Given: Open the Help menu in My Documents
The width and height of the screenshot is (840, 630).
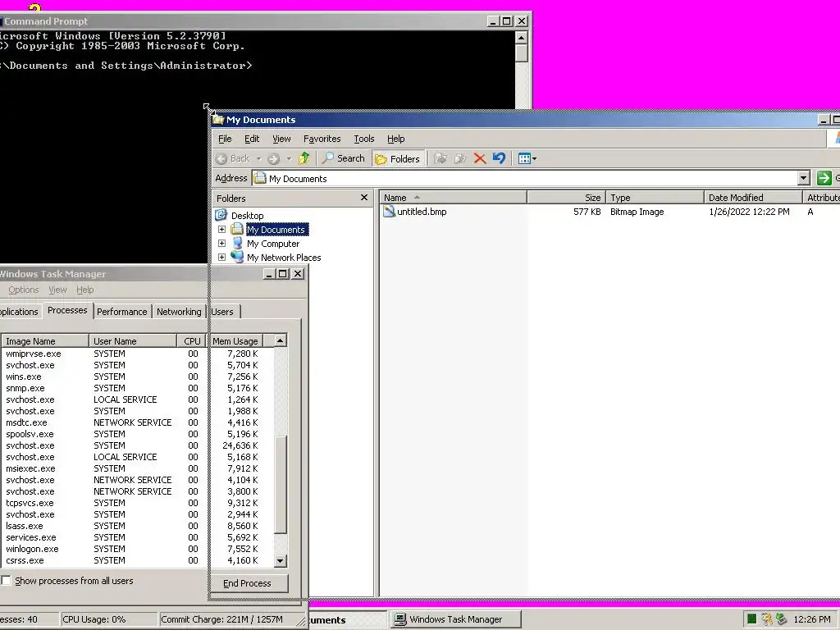Looking at the screenshot, I should click(396, 139).
